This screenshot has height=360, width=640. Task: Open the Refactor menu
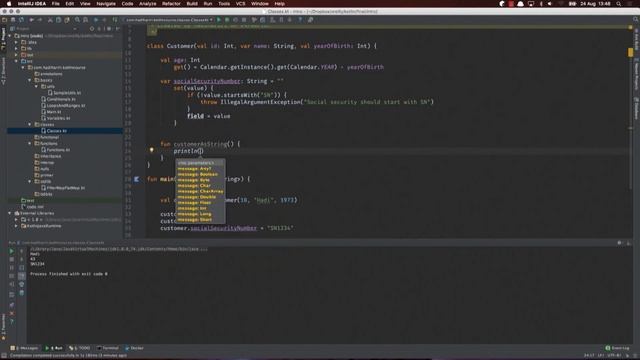(171, 4)
